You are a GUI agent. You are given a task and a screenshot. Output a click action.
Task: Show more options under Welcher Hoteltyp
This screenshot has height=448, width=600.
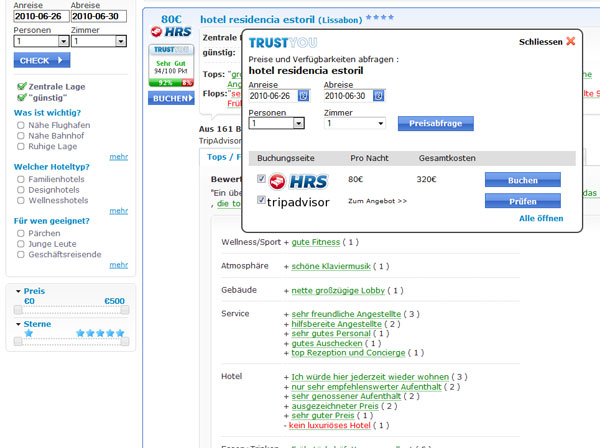(x=119, y=211)
